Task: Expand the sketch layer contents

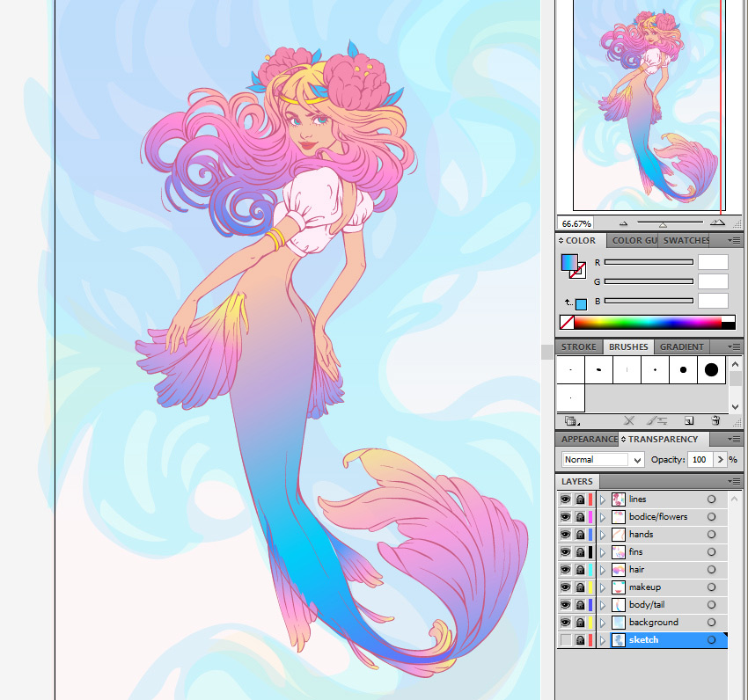Action: pyautogui.click(x=603, y=640)
